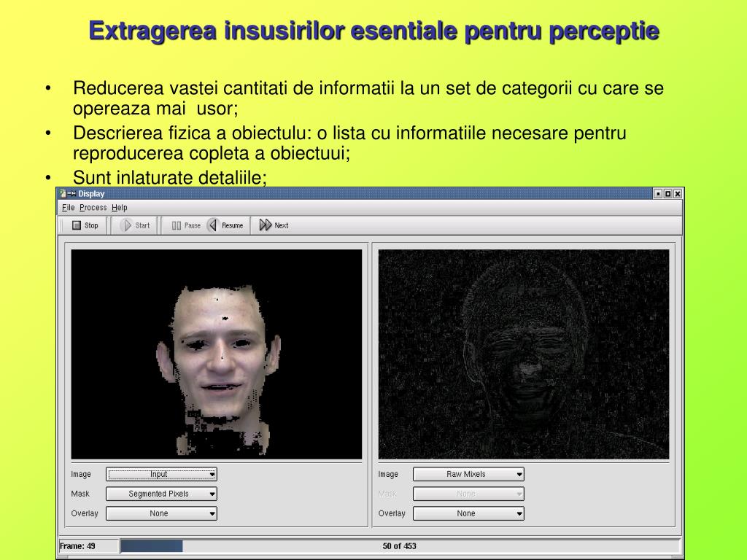Click the segmented face input image
Viewport: 747px width, 560px height.
(217, 354)
